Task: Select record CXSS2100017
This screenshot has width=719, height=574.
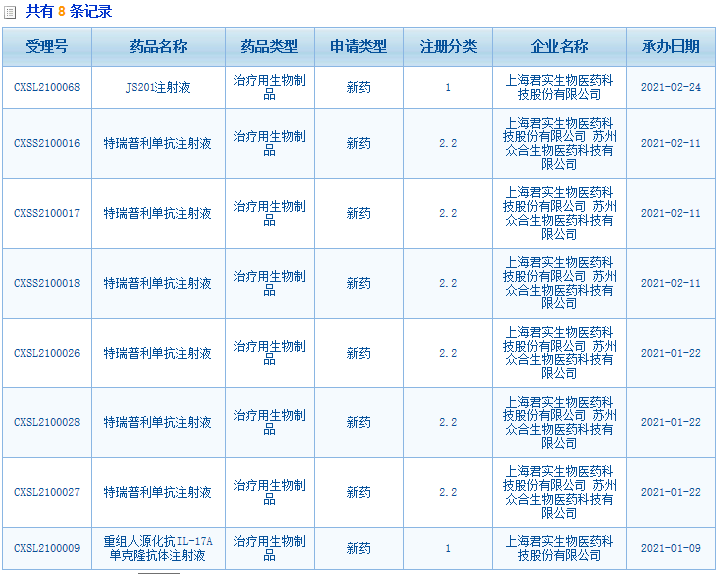Action: pyautogui.click(x=47, y=214)
